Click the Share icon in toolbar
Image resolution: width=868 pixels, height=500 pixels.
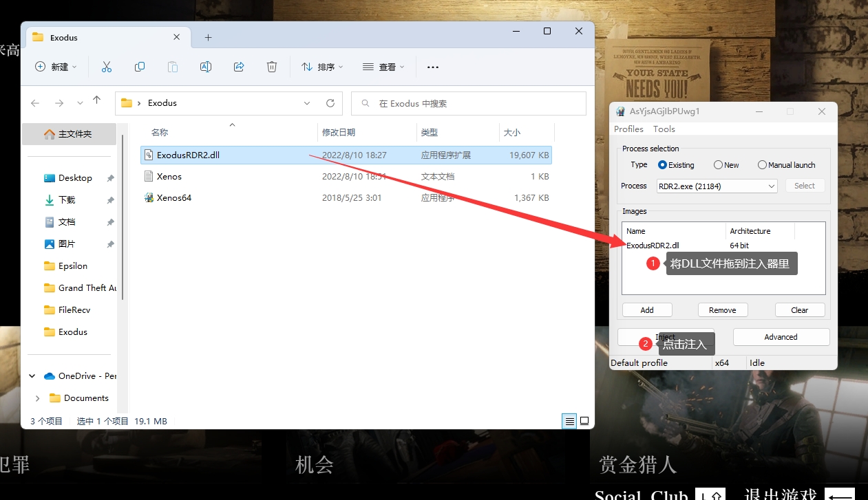click(239, 67)
